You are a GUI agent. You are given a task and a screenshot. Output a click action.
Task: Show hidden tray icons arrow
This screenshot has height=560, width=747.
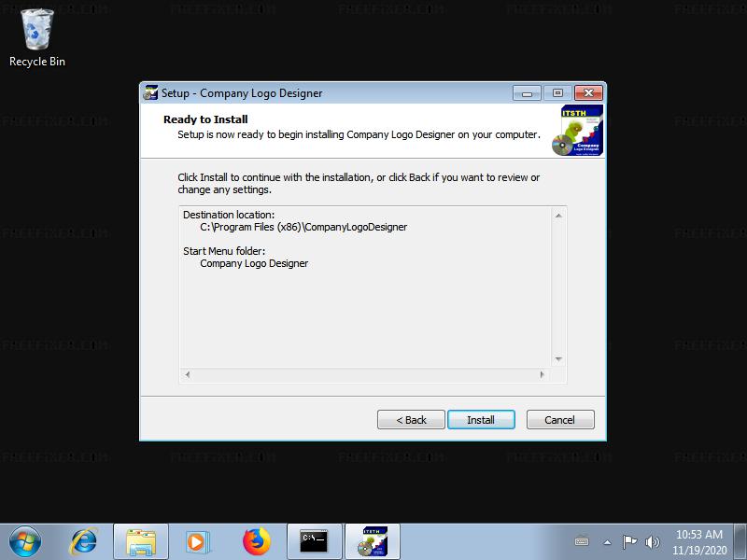tap(607, 542)
